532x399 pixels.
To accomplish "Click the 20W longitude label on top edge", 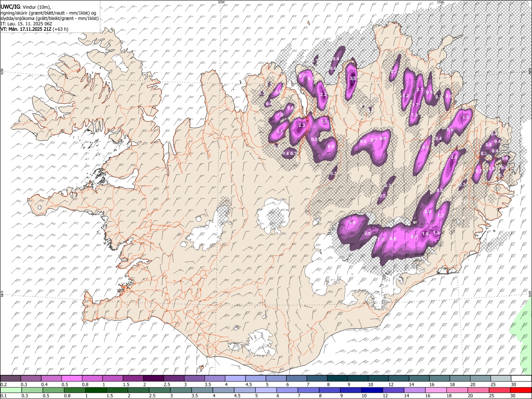I will tap(221, 2).
